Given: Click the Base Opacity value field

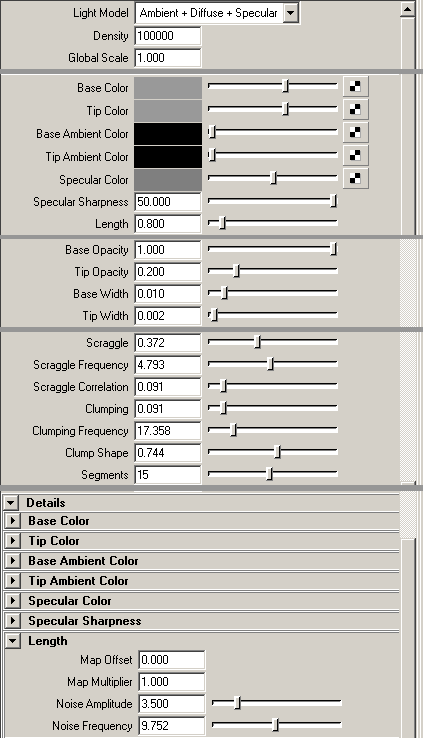Looking at the screenshot, I should pos(168,250).
